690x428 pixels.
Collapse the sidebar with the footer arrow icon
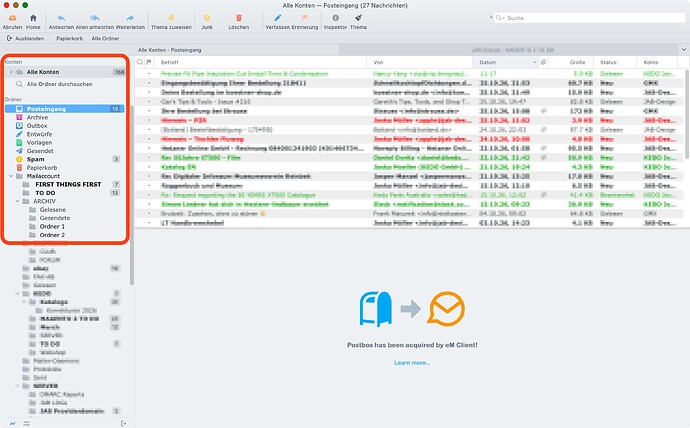click(124, 423)
